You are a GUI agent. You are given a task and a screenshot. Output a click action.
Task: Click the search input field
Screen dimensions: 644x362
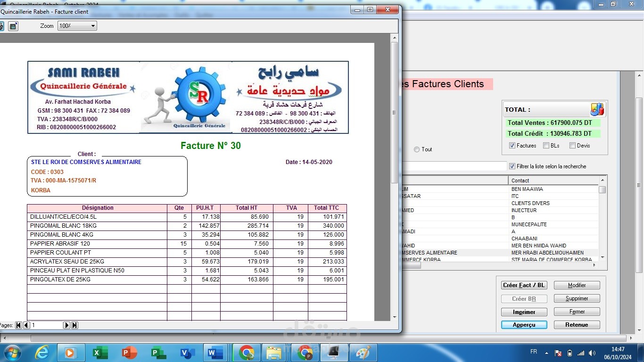coord(454,166)
